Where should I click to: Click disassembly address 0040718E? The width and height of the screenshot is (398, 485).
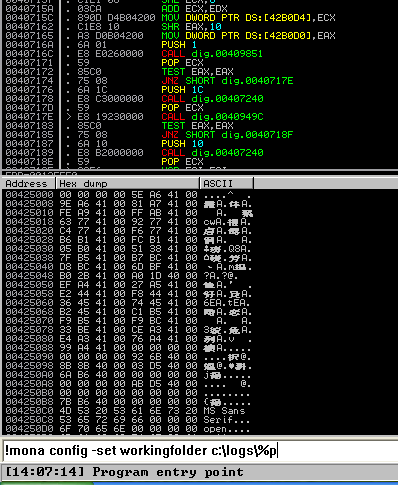tap(29, 161)
